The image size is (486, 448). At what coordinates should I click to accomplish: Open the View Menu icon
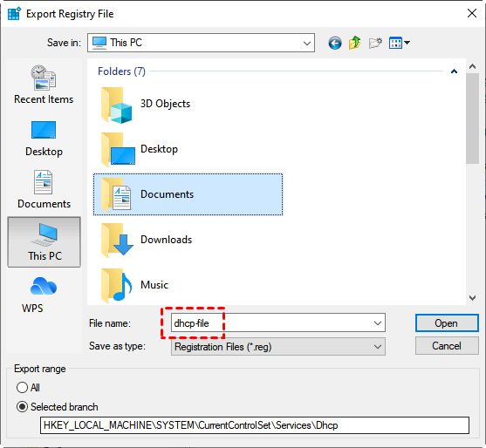(x=400, y=43)
